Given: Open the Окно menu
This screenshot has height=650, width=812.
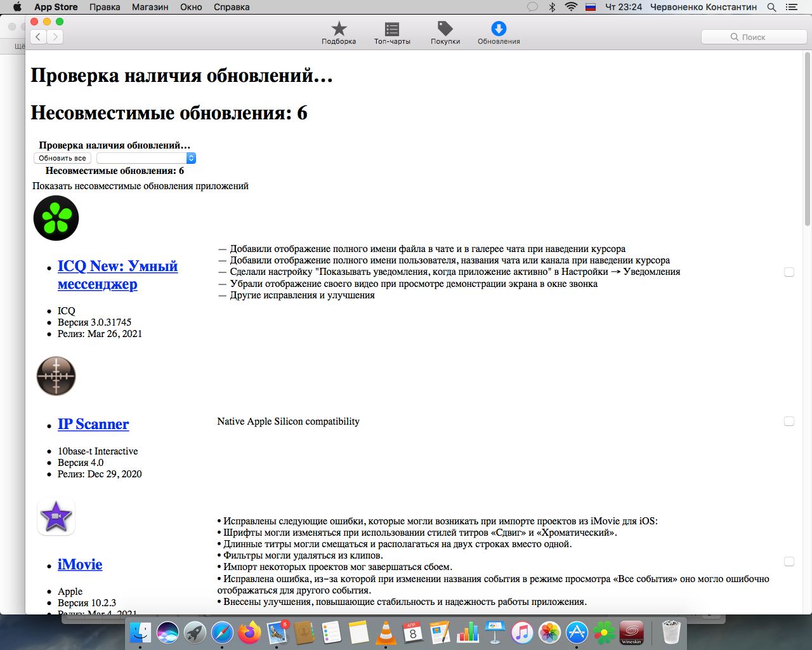Looking at the screenshot, I should click(x=191, y=7).
